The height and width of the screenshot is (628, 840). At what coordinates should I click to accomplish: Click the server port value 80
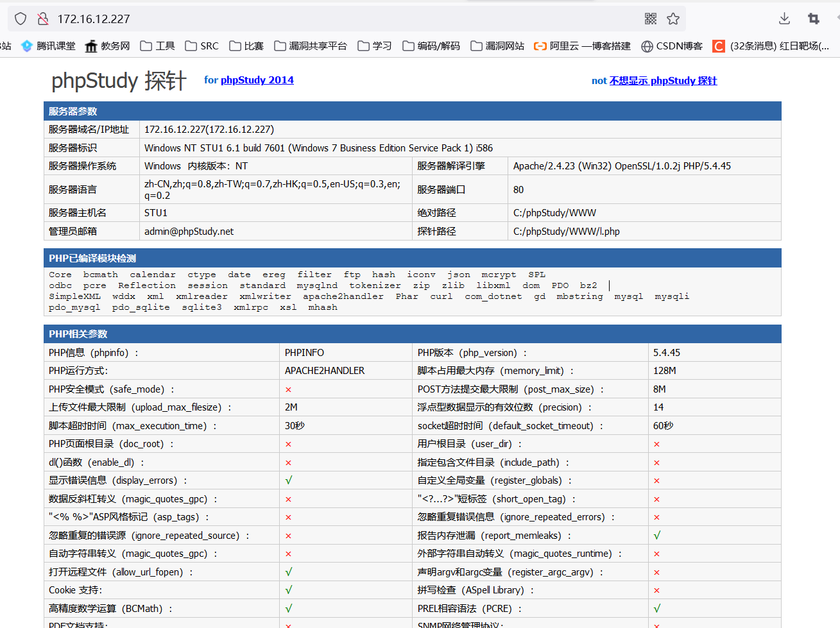[519, 189]
